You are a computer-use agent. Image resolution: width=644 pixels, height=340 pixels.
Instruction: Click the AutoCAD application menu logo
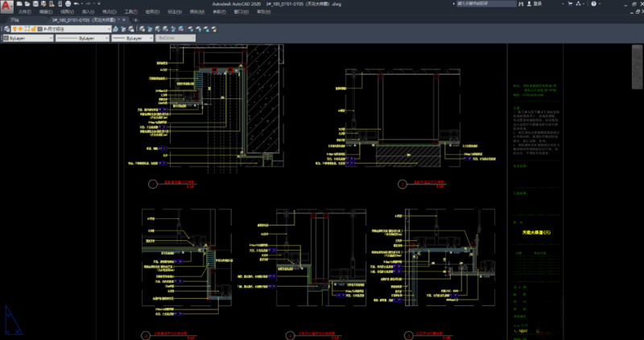(x=6, y=6)
